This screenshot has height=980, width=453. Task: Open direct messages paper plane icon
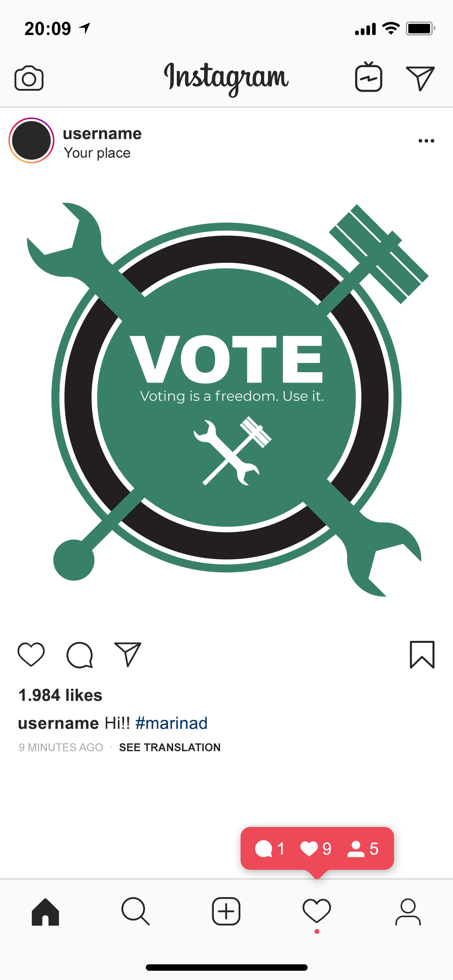(420, 78)
